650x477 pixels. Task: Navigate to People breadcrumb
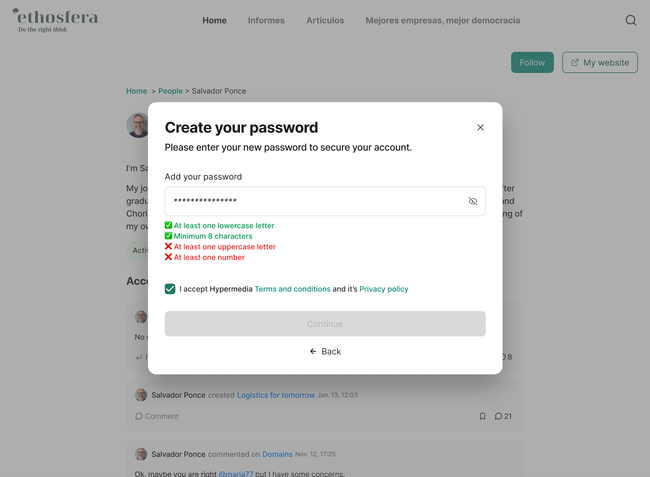click(170, 91)
